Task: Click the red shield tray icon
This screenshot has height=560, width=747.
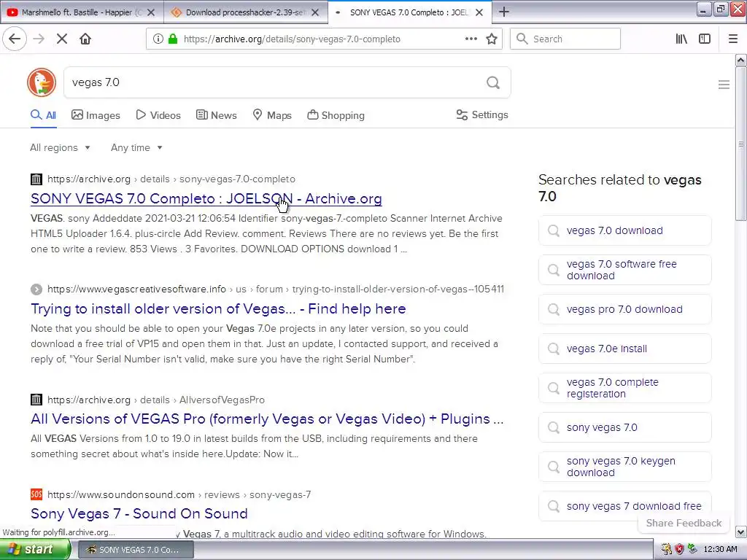Action: pyautogui.click(x=679, y=550)
